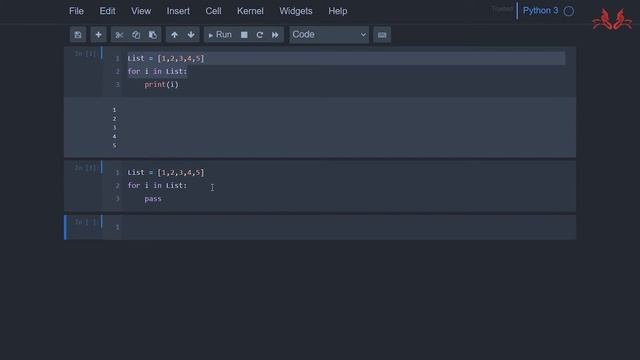
Task: Click 'print(i)' line in first cell
Action: tap(161, 84)
